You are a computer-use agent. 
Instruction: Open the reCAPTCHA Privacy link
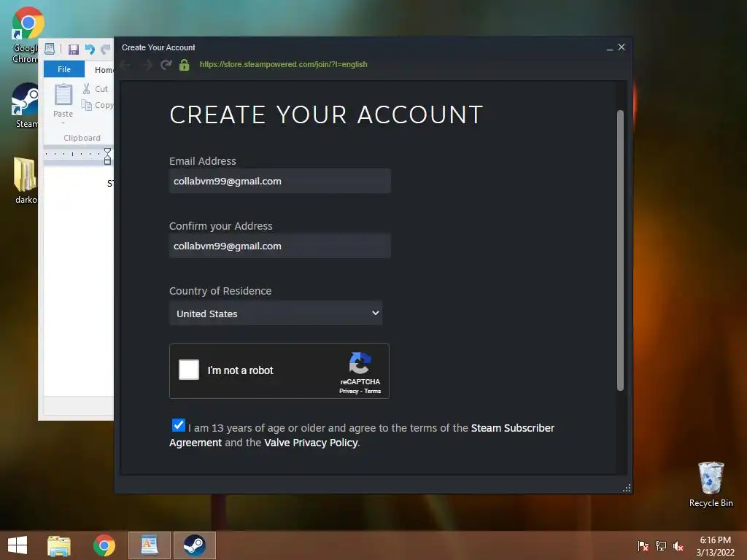pos(349,391)
